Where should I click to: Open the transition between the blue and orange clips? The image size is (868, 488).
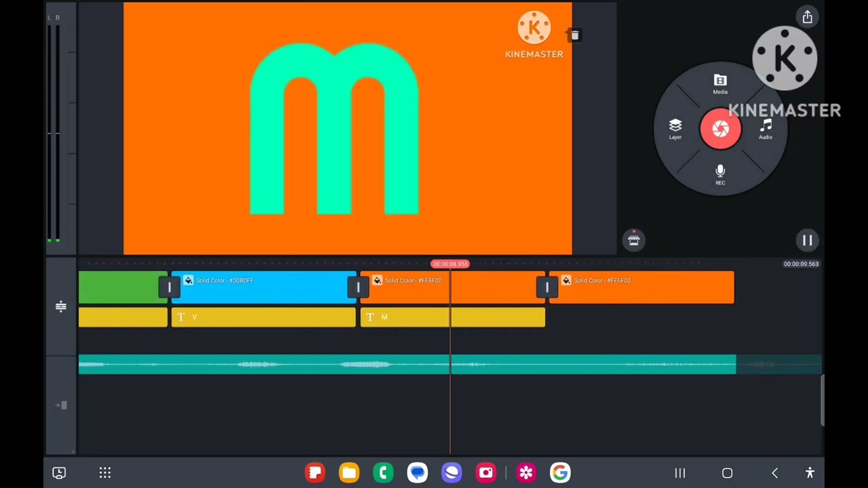tap(358, 287)
